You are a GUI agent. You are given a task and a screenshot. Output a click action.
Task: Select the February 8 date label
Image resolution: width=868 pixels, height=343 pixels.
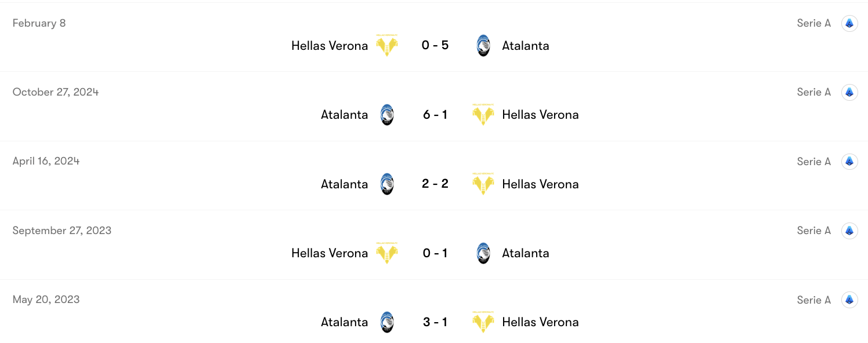pos(39,23)
